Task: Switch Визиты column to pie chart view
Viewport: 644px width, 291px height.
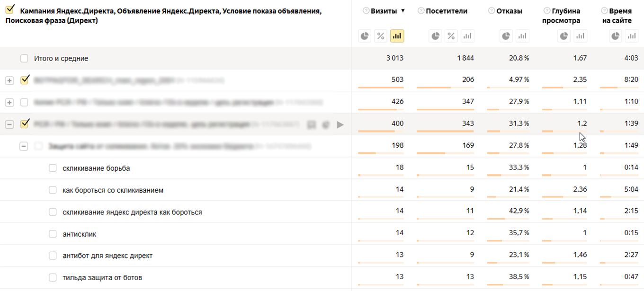Action: pyautogui.click(x=365, y=35)
